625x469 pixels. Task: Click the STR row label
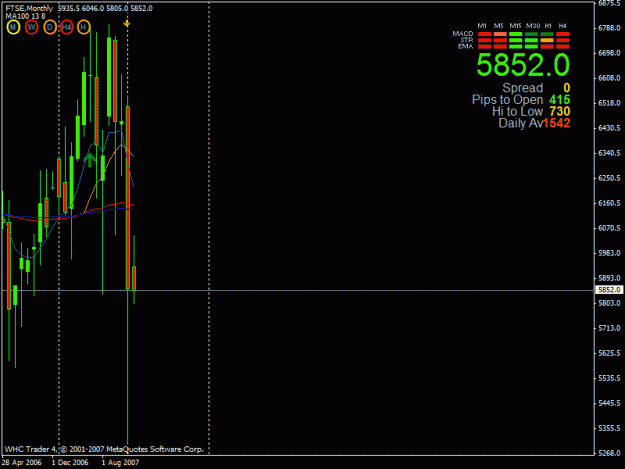467,40
